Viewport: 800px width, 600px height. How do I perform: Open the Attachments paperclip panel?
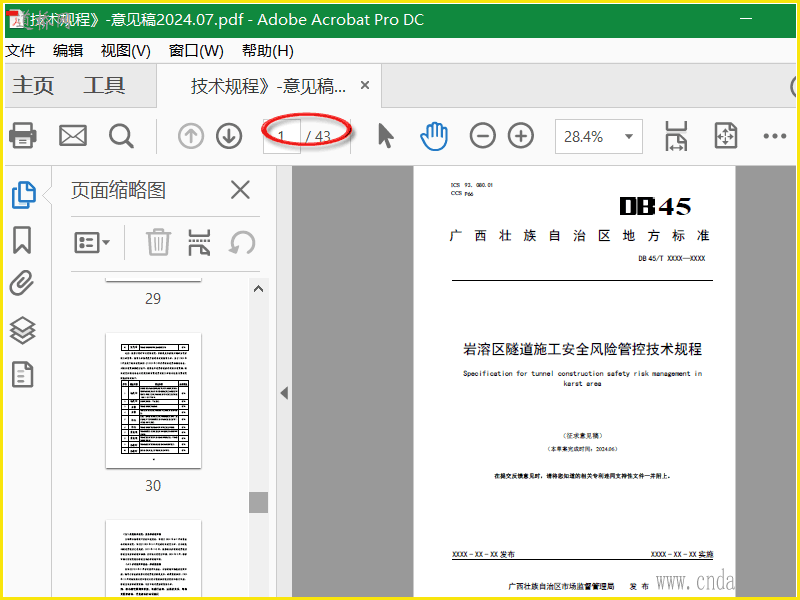pyautogui.click(x=22, y=283)
